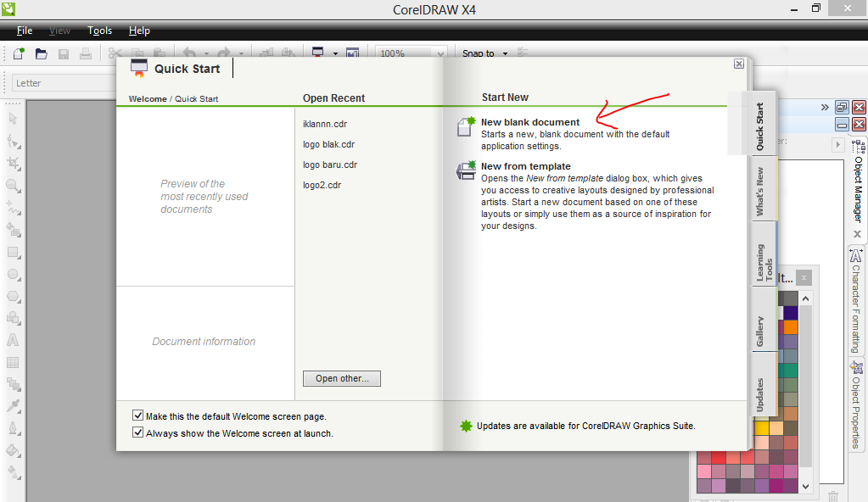
Task: Pick the dark purple swatch in palette
Action: click(x=791, y=313)
